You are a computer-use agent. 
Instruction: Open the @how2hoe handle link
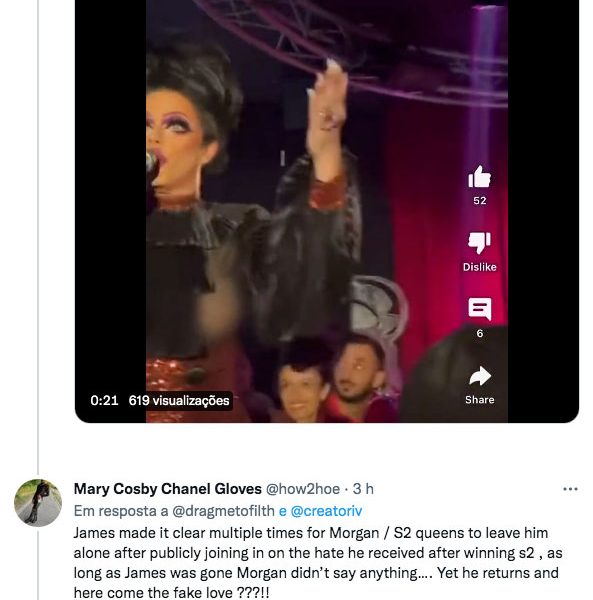click(x=303, y=489)
